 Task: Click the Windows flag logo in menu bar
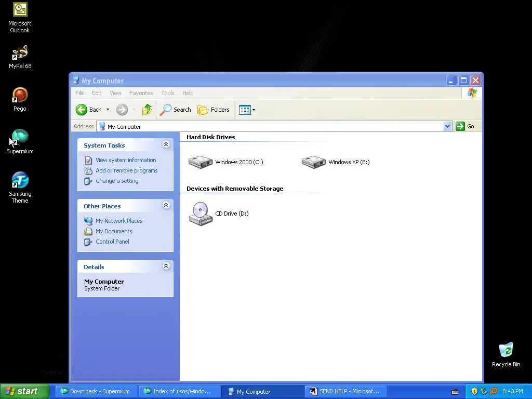coord(472,93)
